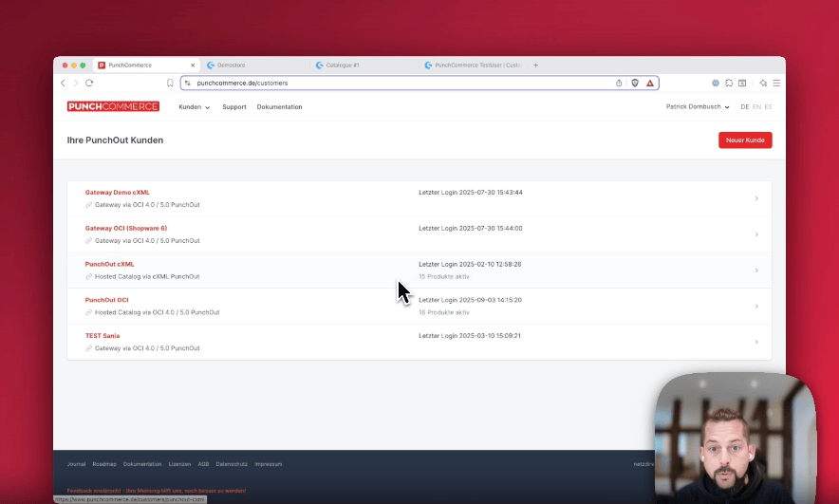Open the browser extensions puzzle icon

729,84
